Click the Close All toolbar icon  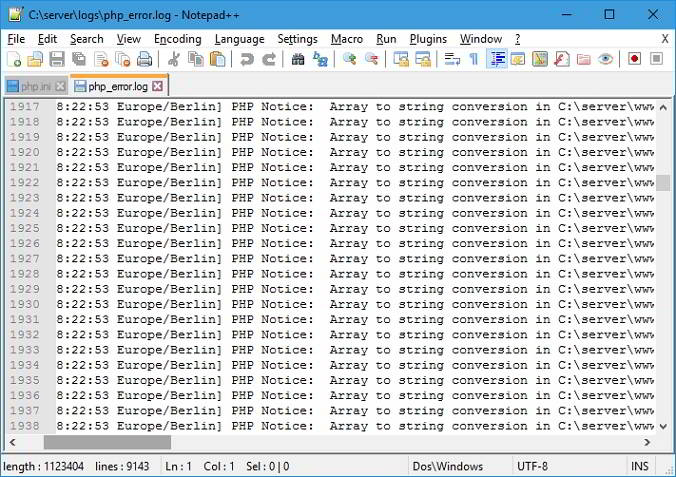click(x=123, y=59)
